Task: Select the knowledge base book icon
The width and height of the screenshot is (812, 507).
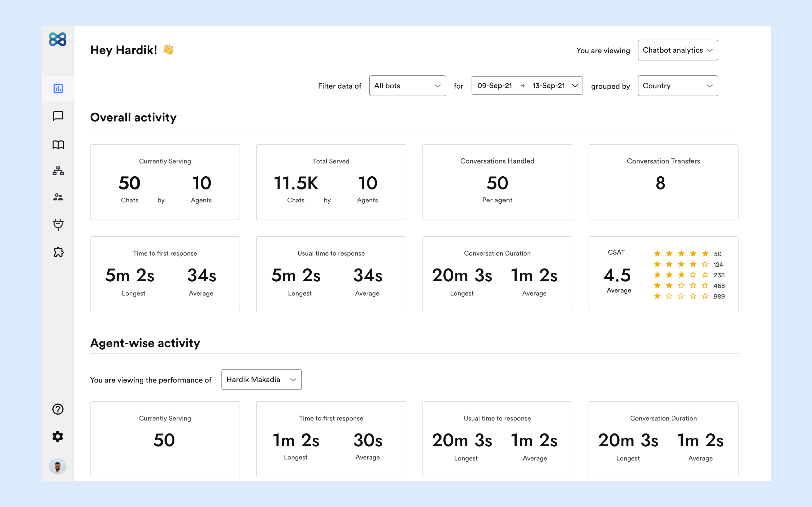Action: tap(58, 144)
